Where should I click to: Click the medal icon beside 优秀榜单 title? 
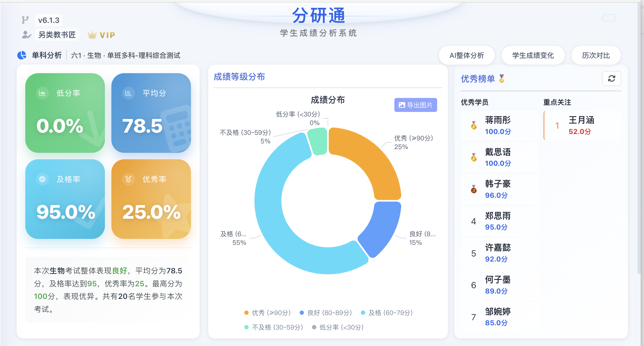point(501,79)
